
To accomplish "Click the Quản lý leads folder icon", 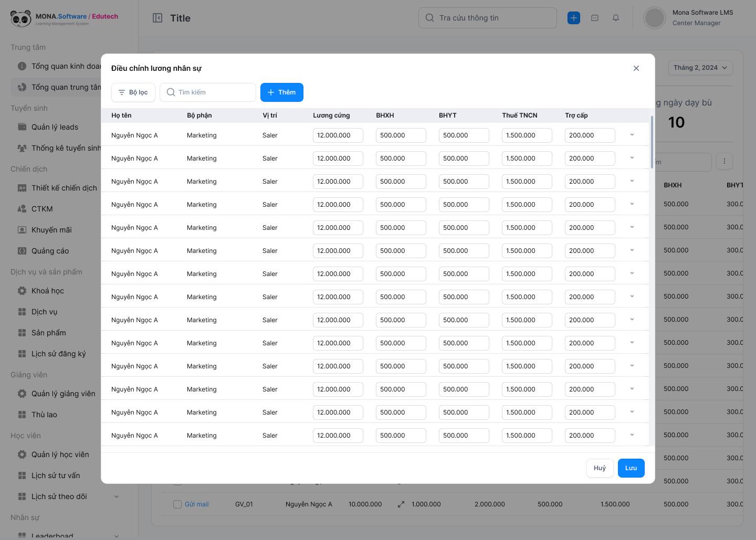I will (x=22, y=127).
